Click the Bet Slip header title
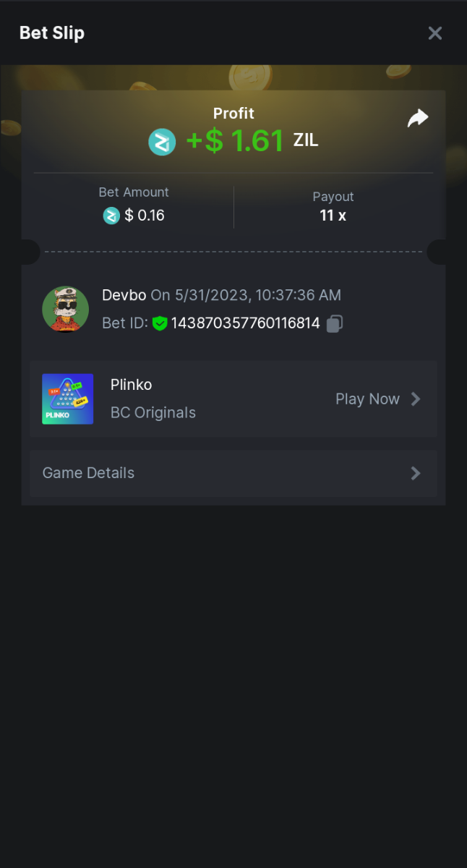 [52, 33]
